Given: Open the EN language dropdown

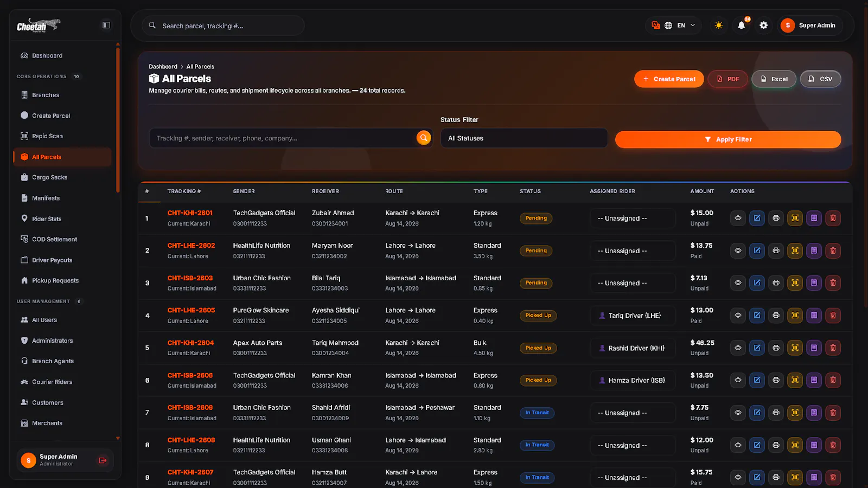Looking at the screenshot, I should [x=680, y=25].
